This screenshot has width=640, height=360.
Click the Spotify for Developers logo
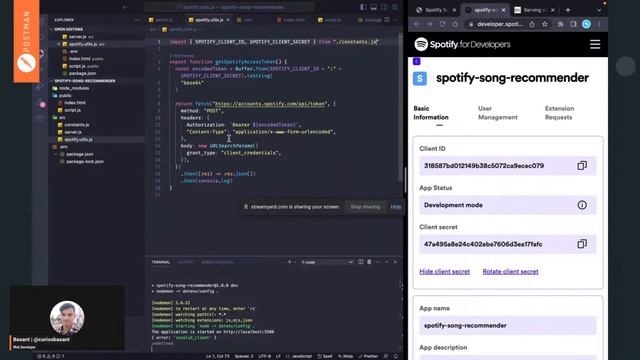click(462, 44)
